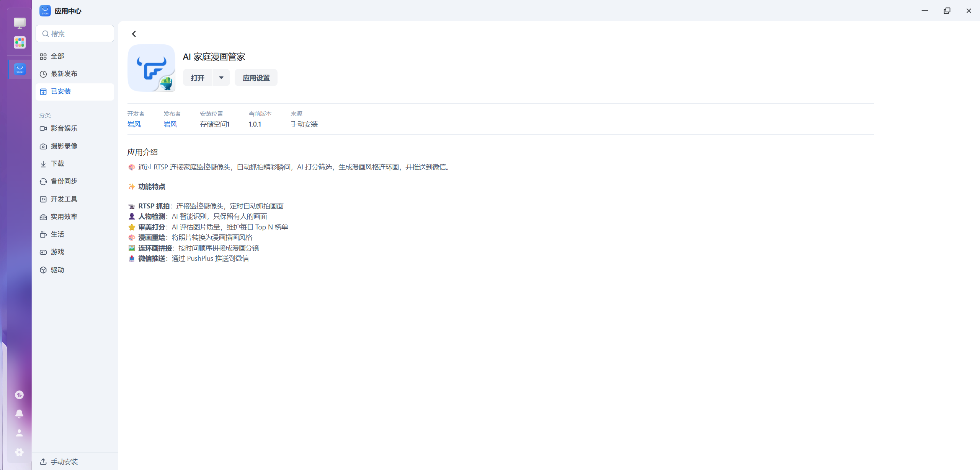Expand the dropdown arrow beside 打开
Viewport: 980px width, 470px height.
[x=221, y=78]
